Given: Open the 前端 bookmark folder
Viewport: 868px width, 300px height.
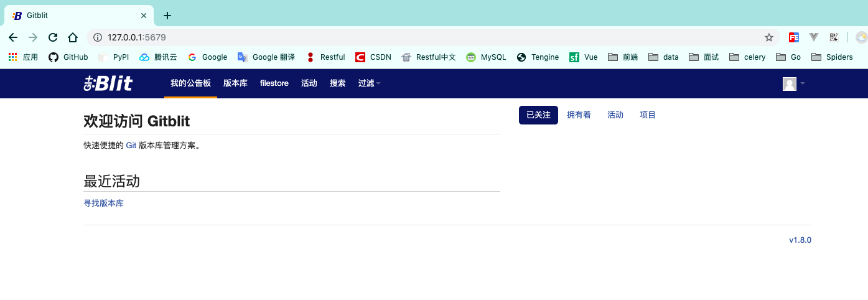Looking at the screenshot, I should 623,57.
